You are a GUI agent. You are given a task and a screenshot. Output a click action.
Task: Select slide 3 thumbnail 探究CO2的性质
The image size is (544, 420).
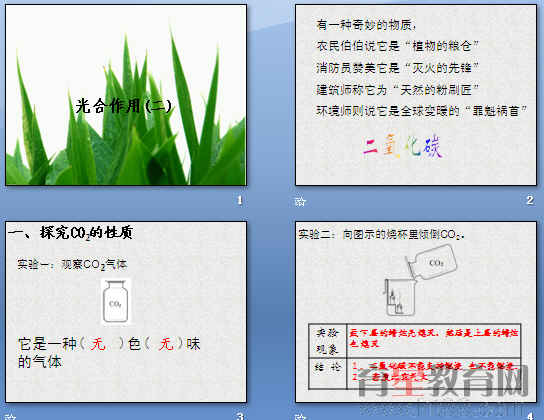click(126, 312)
